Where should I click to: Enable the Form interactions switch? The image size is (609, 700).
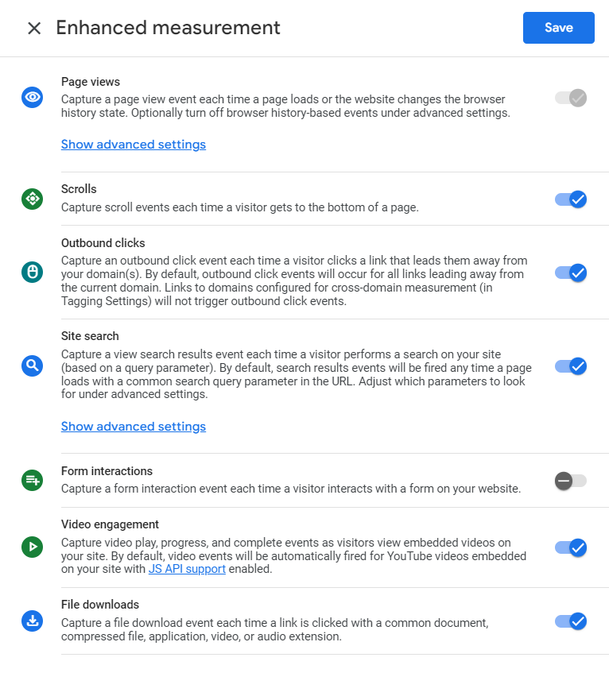(571, 481)
